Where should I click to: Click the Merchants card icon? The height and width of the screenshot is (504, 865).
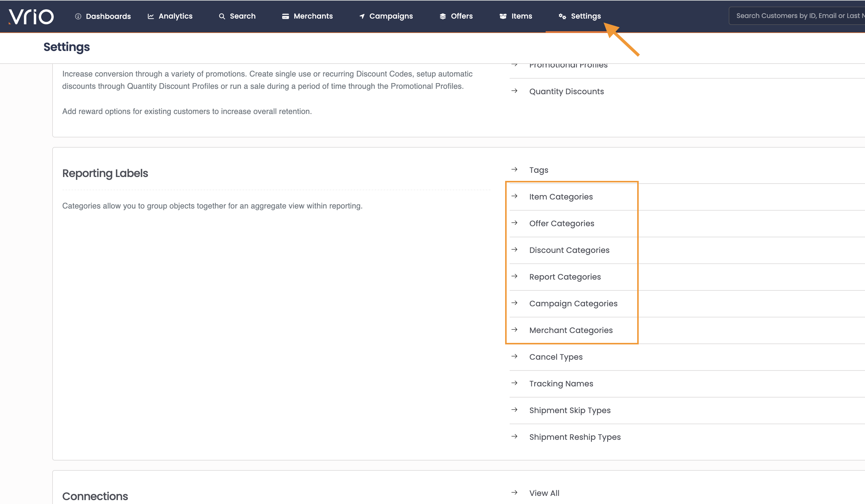tap(285, 16)
